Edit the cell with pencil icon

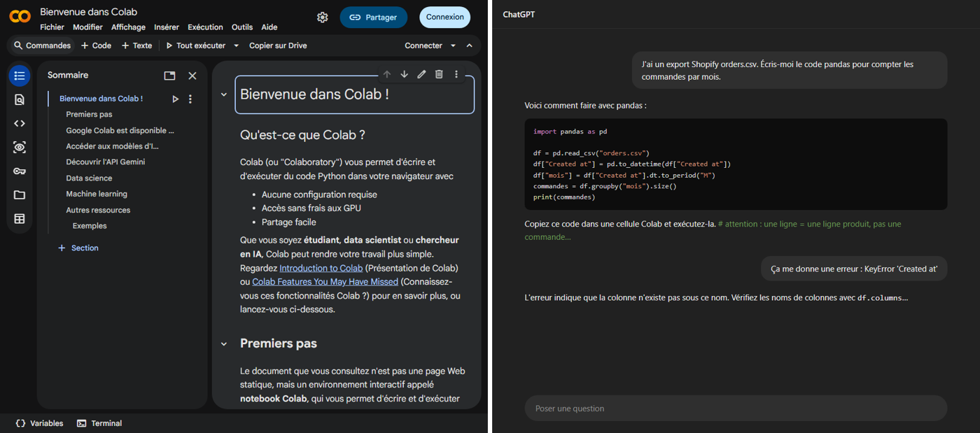(x=421, y=74)
